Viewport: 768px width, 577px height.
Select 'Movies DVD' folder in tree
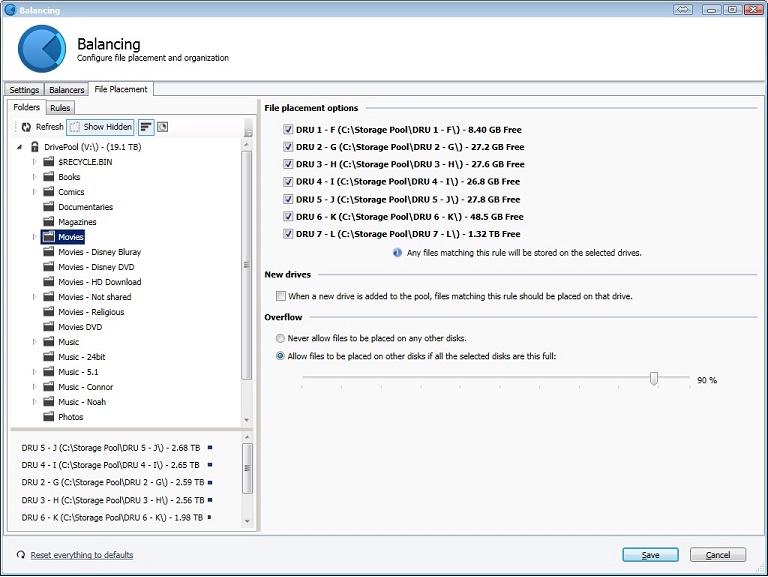pos(80,327)
